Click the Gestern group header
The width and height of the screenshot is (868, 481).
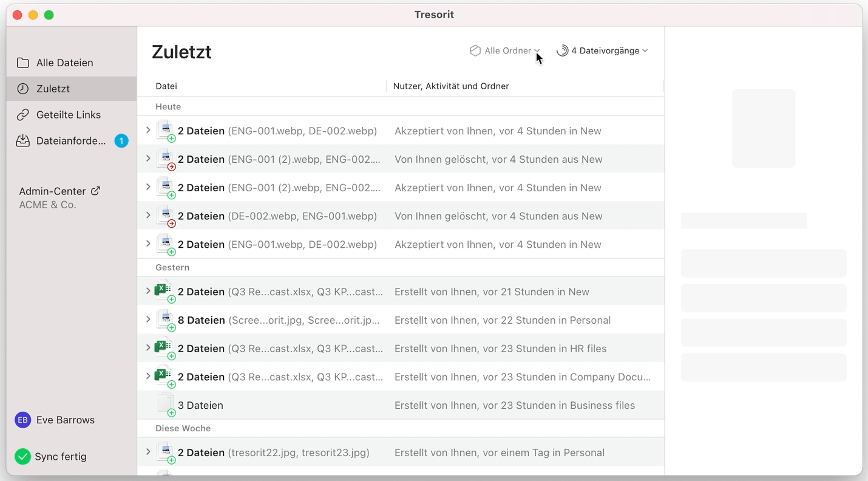(x=172, y=268)
